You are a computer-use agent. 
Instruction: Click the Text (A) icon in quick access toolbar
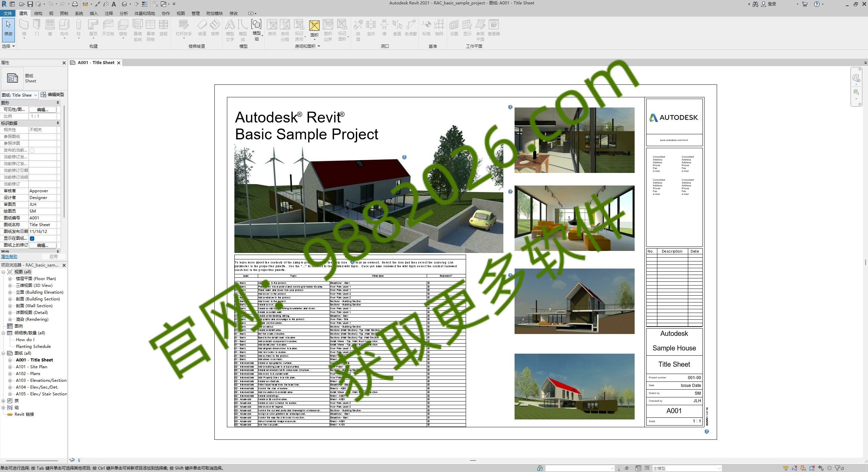114,4
